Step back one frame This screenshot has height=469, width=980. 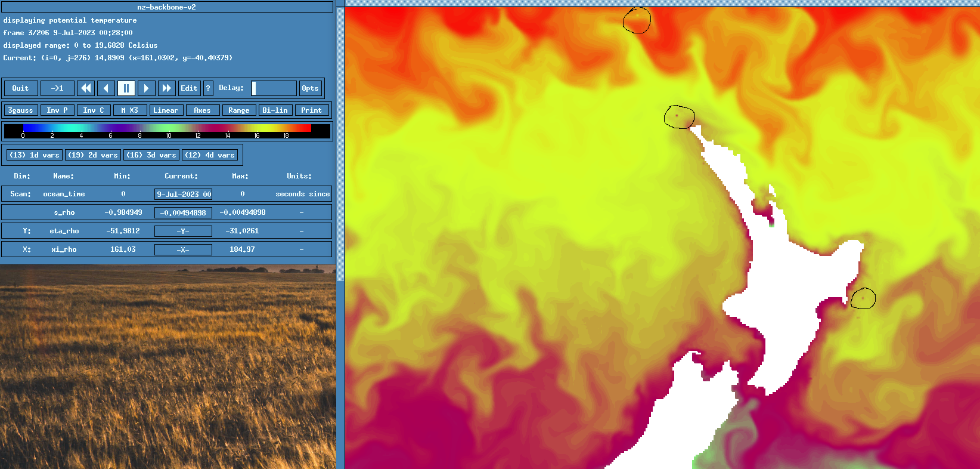(106, 88)
